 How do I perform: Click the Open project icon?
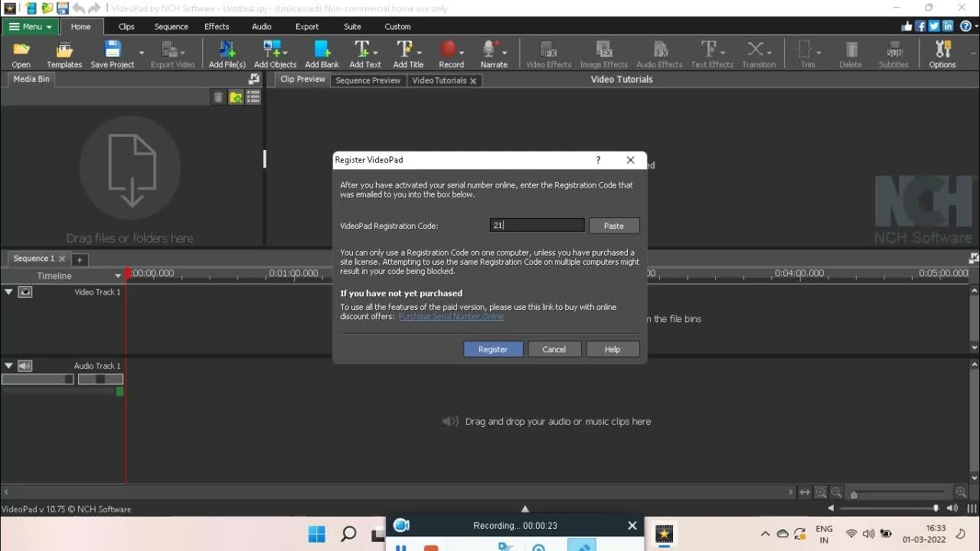point(21,50)
